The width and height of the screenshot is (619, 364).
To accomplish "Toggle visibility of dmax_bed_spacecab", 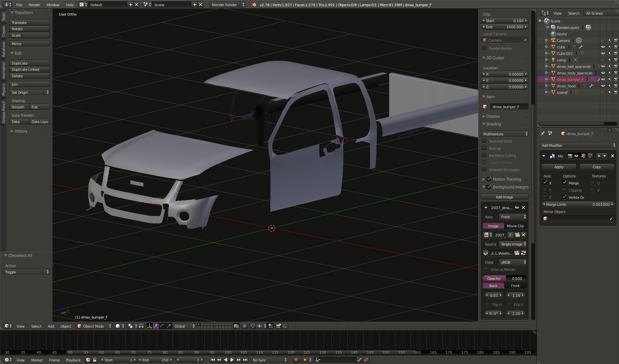I will point(603,66).
